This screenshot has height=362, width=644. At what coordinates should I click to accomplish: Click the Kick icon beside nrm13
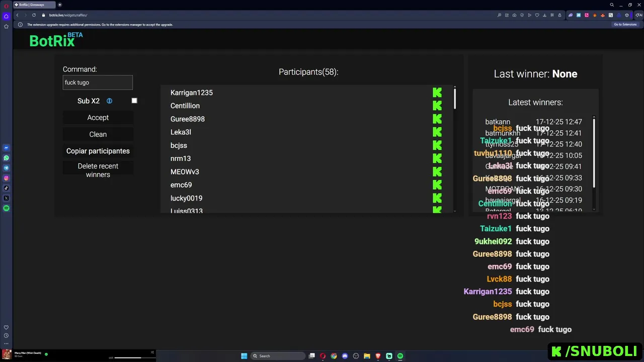(437, 158)
